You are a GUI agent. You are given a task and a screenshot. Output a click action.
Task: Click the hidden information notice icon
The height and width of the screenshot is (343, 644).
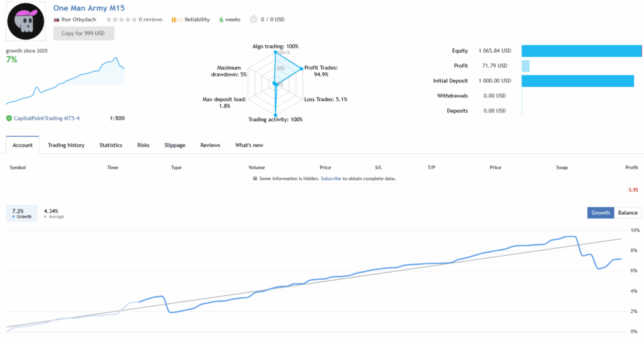(x=255, y=178)
